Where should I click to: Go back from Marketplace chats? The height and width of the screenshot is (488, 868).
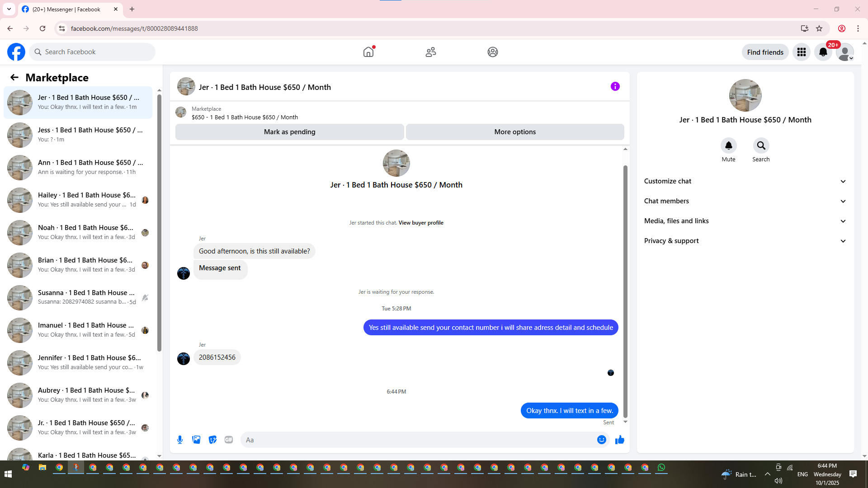(x=14, y=77)
